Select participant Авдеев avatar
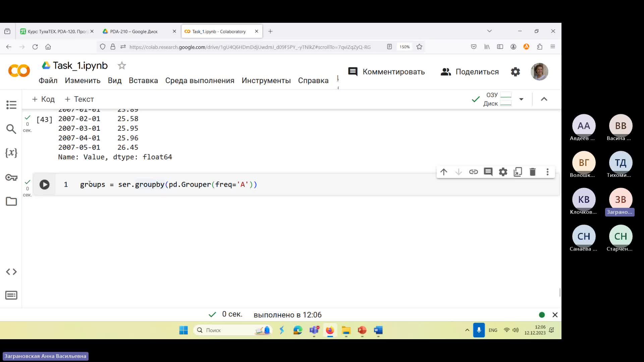 584,126
